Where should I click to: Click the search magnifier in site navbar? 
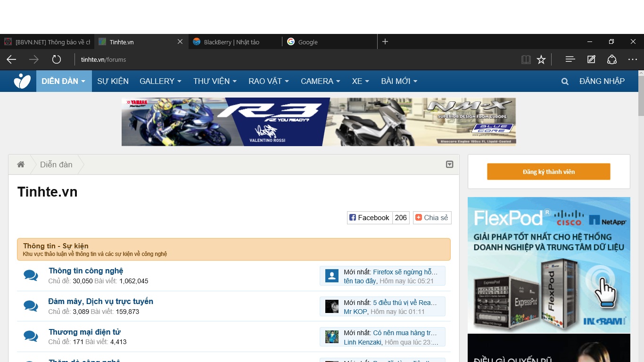click(565, 81)
